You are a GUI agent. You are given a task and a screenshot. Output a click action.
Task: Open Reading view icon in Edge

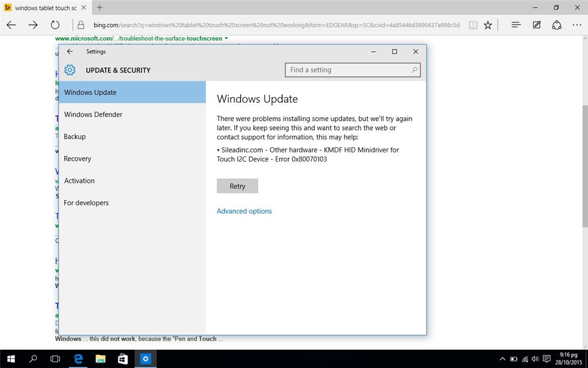(473, 25)
